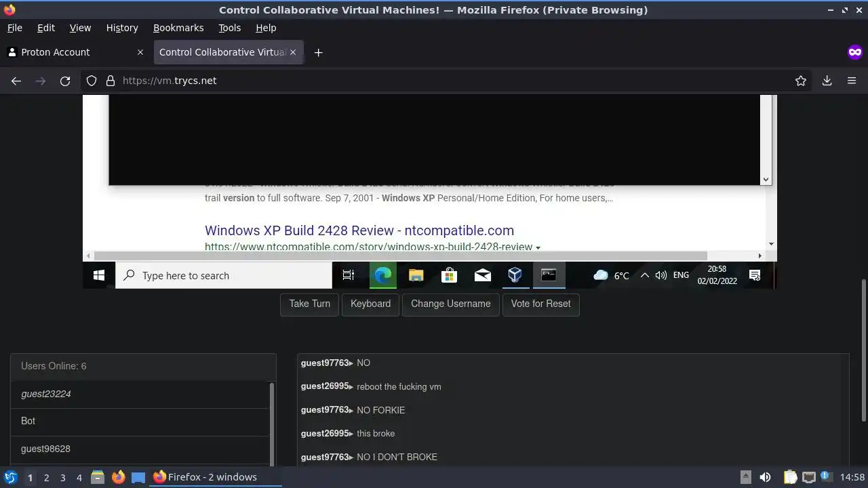
Task: Close the Control Collaborative Virtual tab
Action: pyautogui.click(x=293, y=52)
